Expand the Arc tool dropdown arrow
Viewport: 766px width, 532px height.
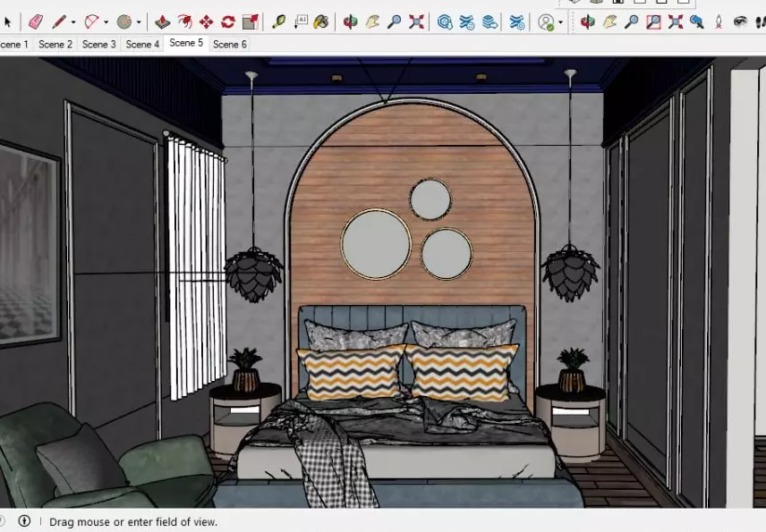tap(106, 22)
